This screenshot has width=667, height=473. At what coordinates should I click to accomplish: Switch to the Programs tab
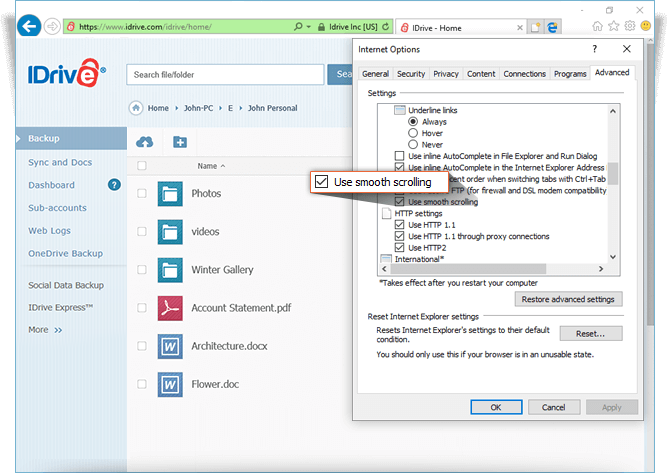coord(570,74)
